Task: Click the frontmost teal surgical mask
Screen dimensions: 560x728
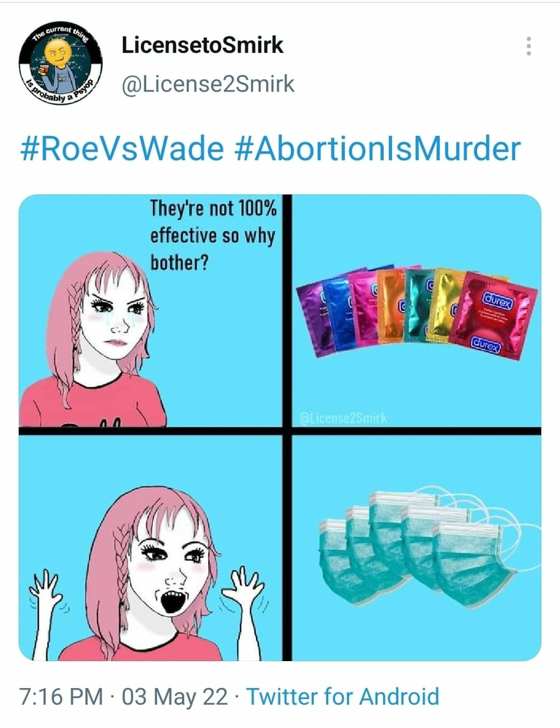Action: pos(473,564)
